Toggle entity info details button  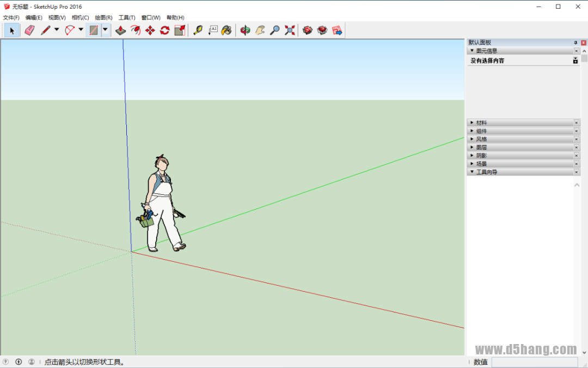point(575,60)
